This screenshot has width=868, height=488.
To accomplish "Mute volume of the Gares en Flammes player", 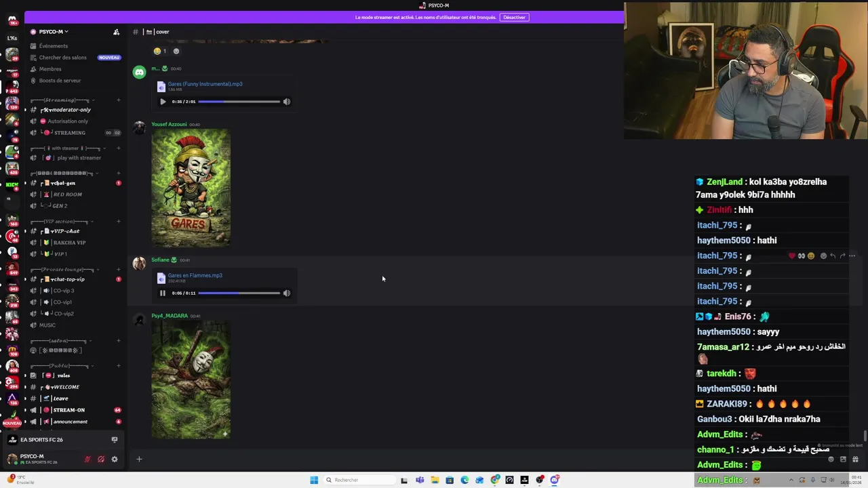I will [x=287, y=293].
